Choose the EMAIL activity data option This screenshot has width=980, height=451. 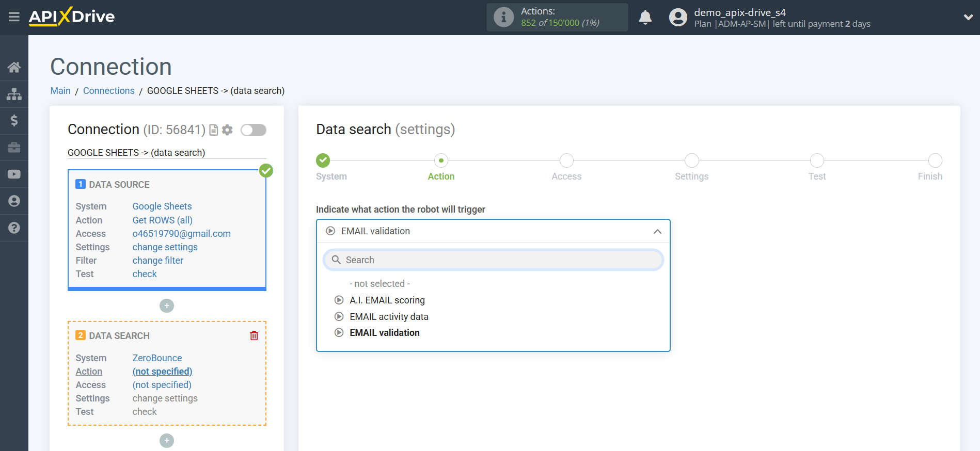click(388, 317)
